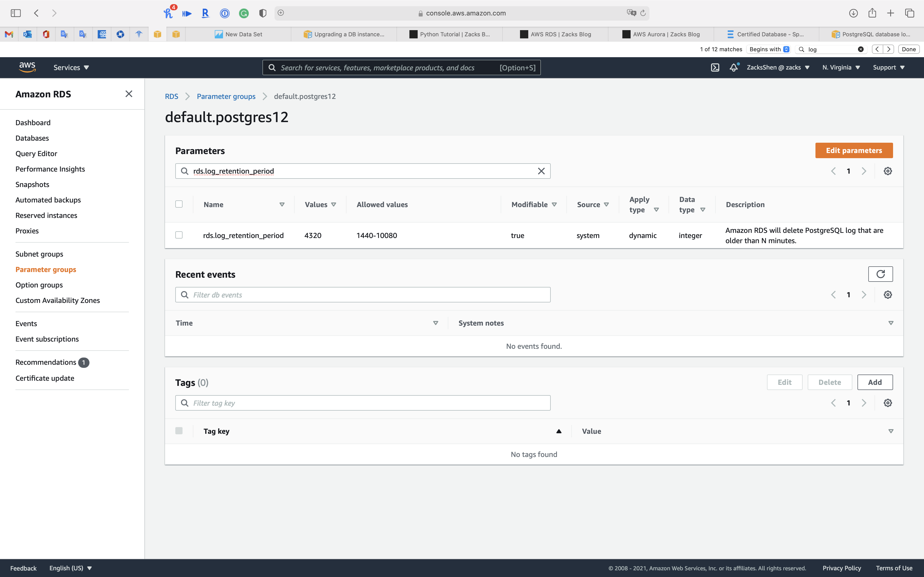Toggle the select-all parameters checkbox
The width and height of the screenshot is (924, 577).
point(179,204)
